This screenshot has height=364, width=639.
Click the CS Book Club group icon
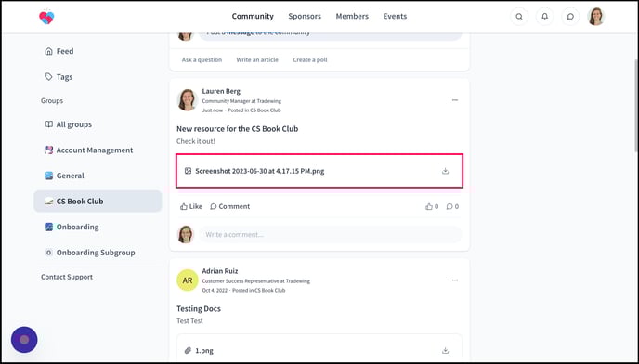click(48, 201)
